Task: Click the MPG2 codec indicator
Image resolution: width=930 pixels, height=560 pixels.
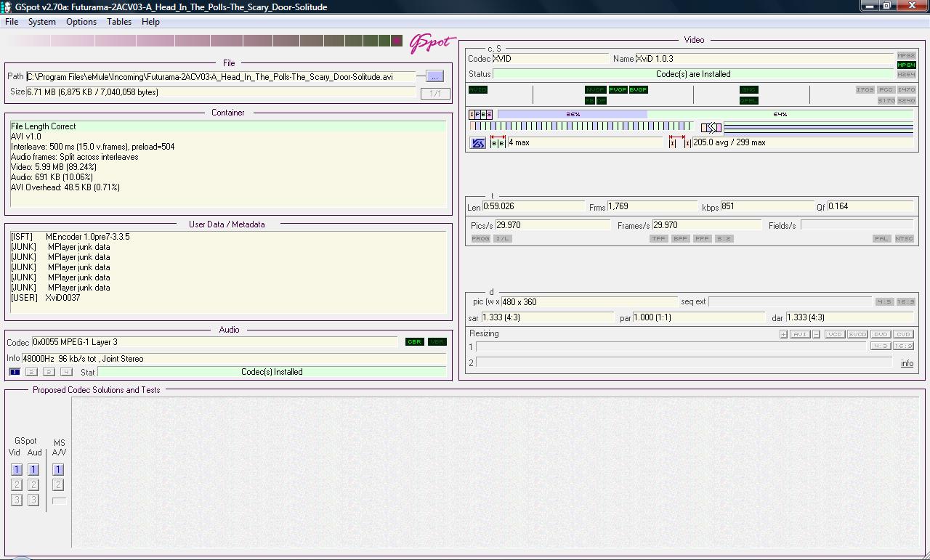Action: tap(906, 55)
